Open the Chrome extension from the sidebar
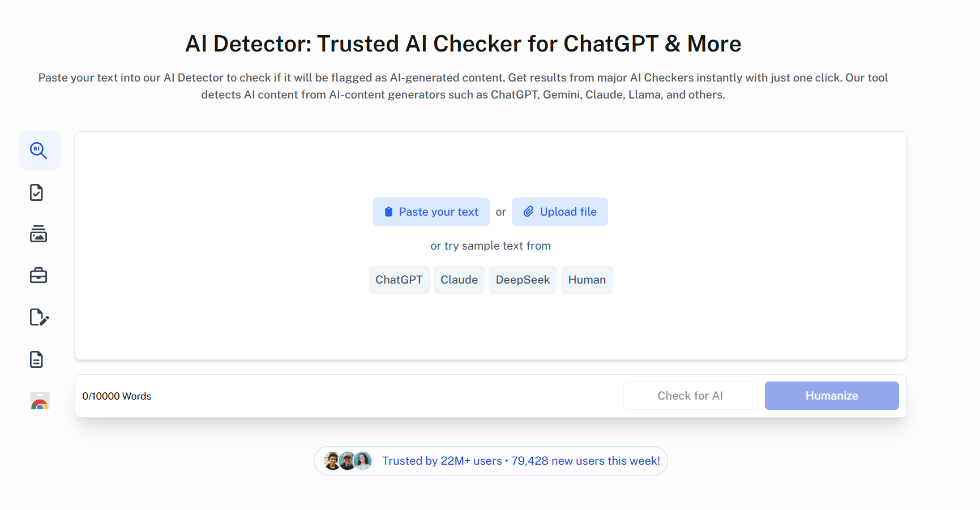980x510 pixels. 40,402
